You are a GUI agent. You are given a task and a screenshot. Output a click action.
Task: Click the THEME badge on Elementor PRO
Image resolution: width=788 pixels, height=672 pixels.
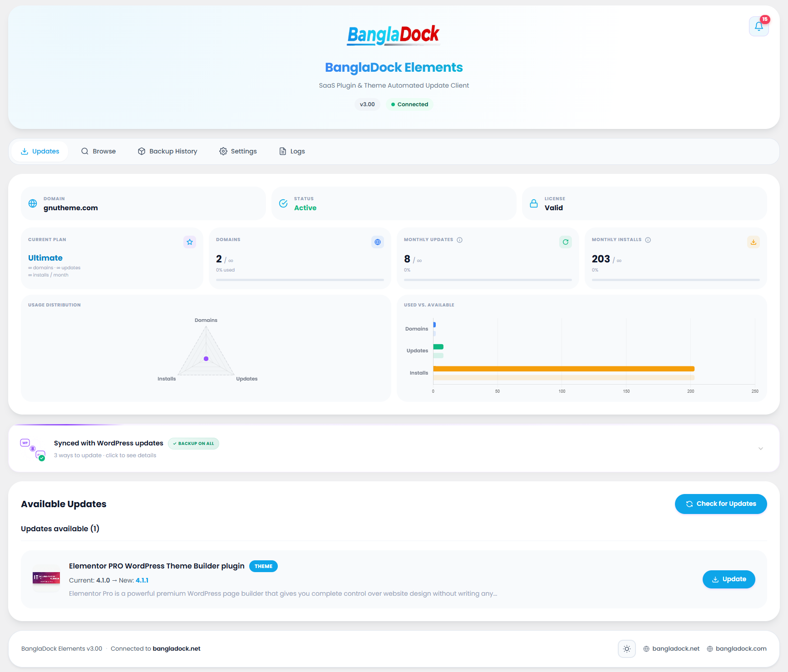coord(263,566)
